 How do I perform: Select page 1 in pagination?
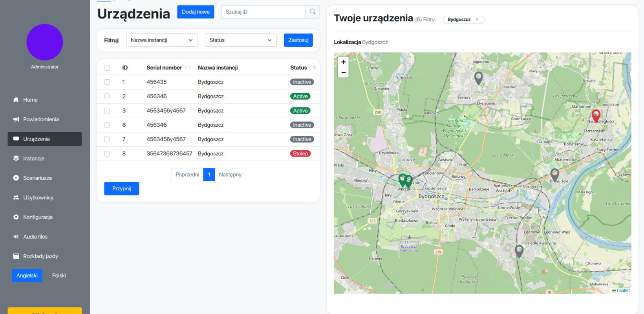[x=209, y=175]
